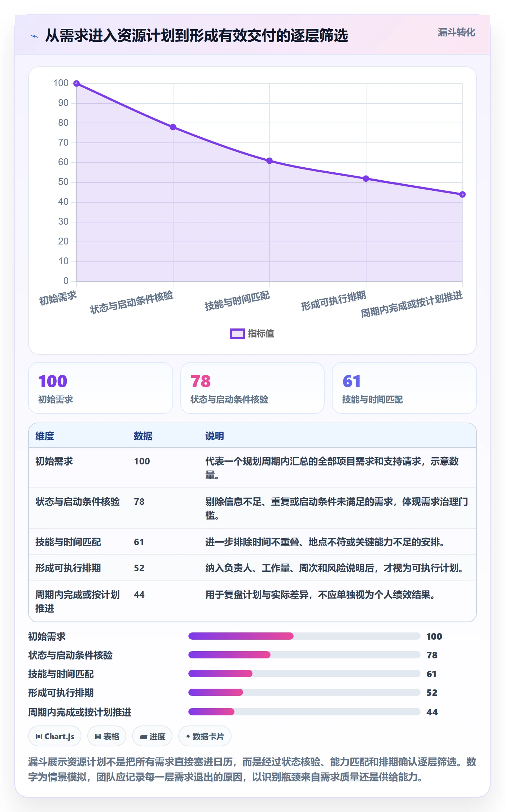
Task: Click the 维度 column header
Action: 45,436
